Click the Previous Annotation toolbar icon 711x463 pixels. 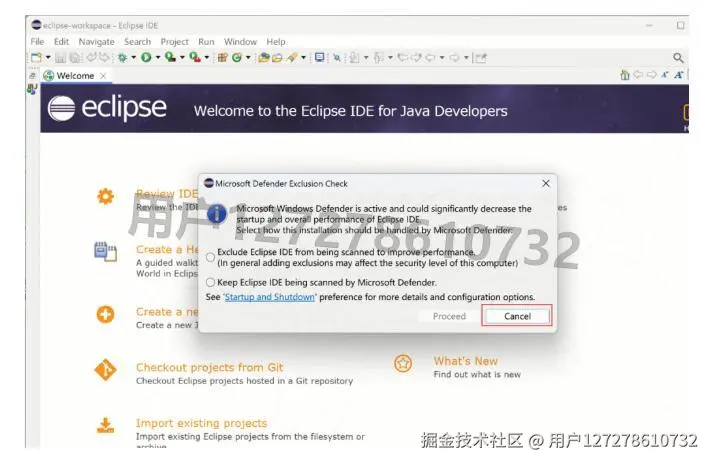[379, 58]
